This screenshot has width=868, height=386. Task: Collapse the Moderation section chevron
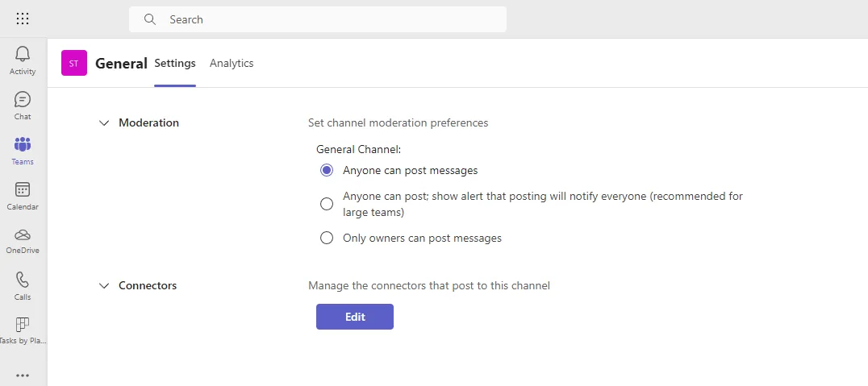103,123
